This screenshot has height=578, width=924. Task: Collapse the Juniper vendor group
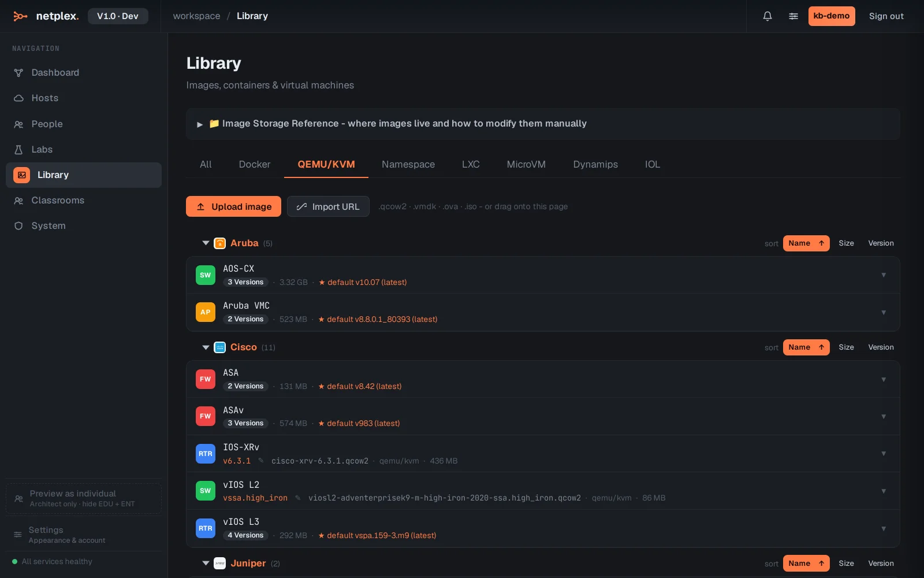coord(206,564)
